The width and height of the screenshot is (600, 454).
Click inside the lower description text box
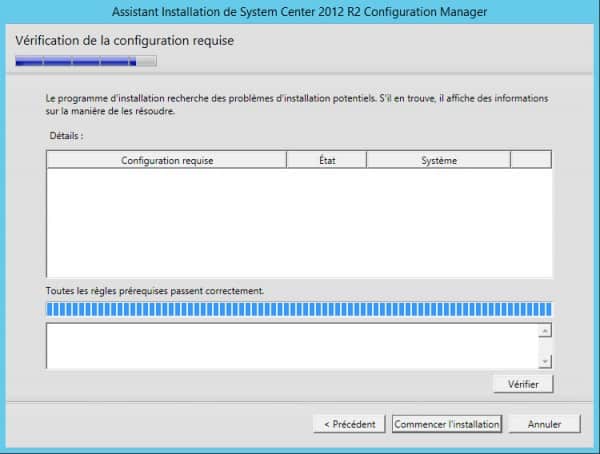290,346
